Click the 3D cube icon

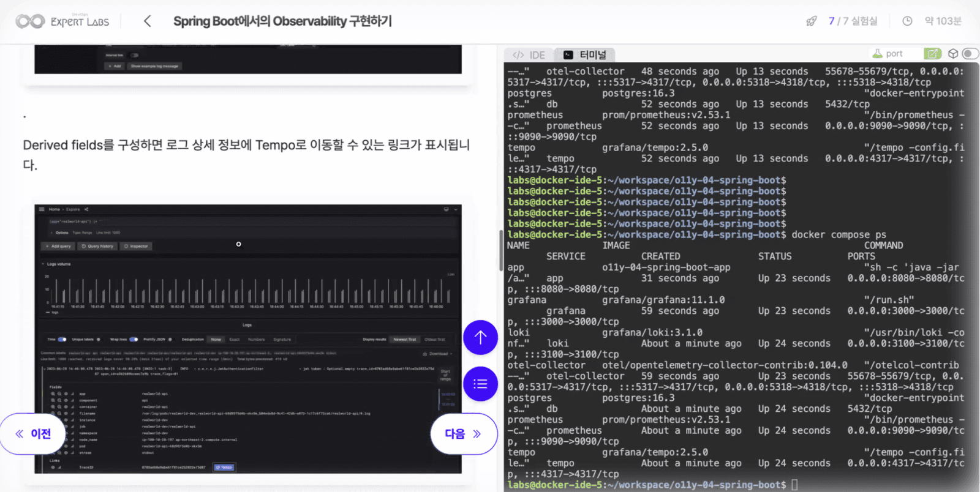(x=953, y=54)
